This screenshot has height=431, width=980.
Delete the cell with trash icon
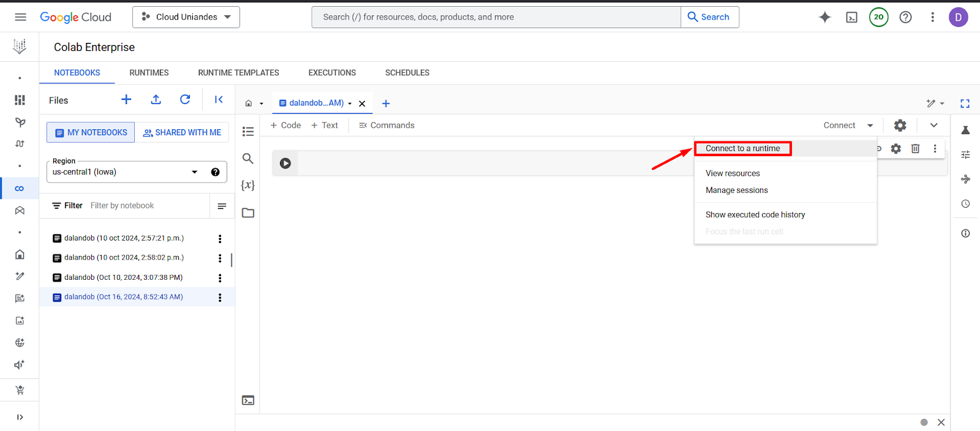[x=916, y=149]
